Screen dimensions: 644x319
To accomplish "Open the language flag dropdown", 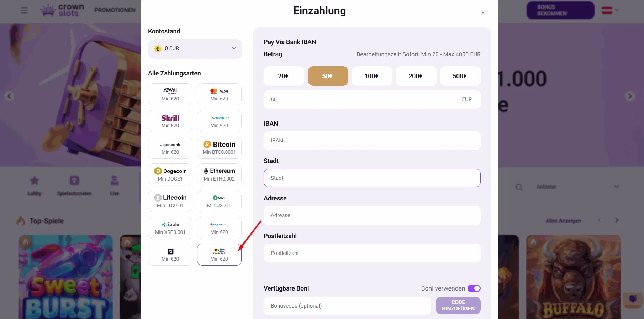I will pyautogui.click(x=610, y=10).
